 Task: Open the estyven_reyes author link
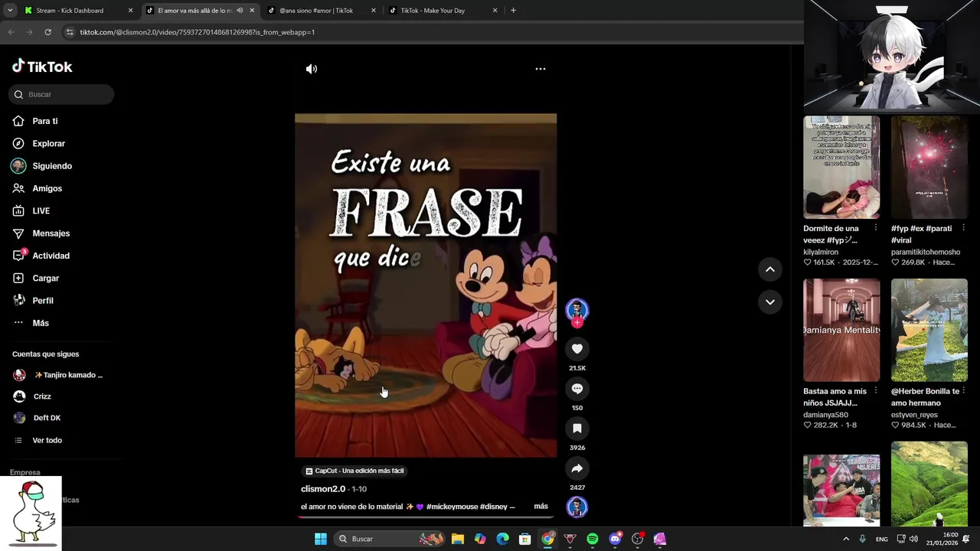(x=914, y=415)
